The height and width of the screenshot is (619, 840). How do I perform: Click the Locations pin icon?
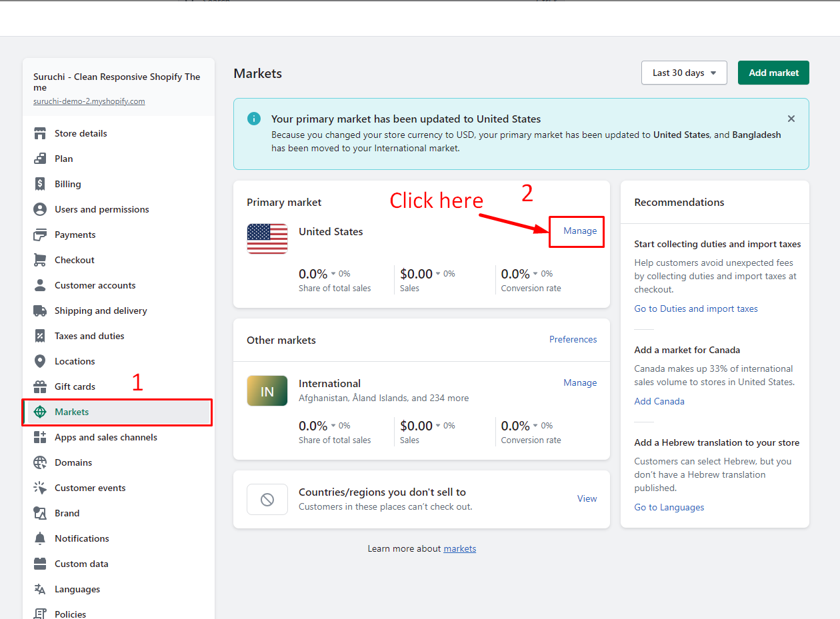(40, 361)
